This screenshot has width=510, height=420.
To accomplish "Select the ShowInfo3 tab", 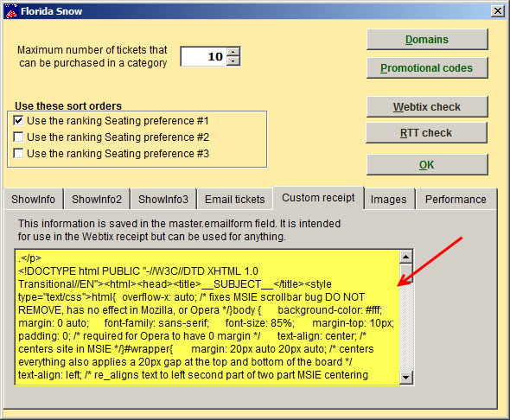I will pos(163,199).
